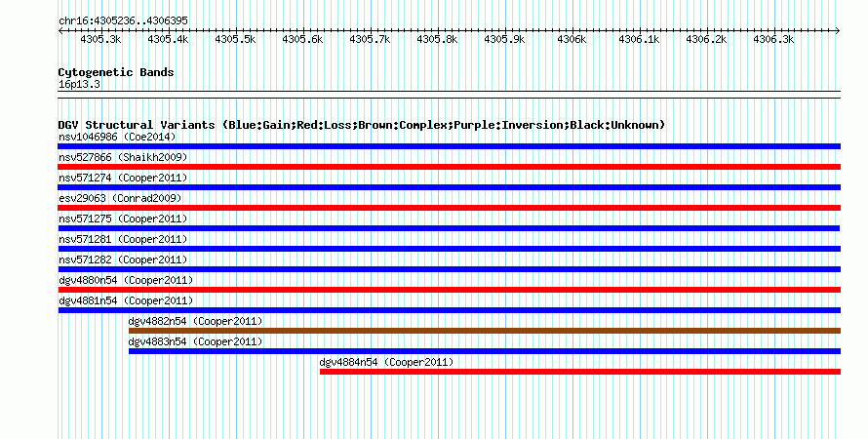
Task: Select the nsv1046986 blue gain bar
Action: click(x=449, y=146)
